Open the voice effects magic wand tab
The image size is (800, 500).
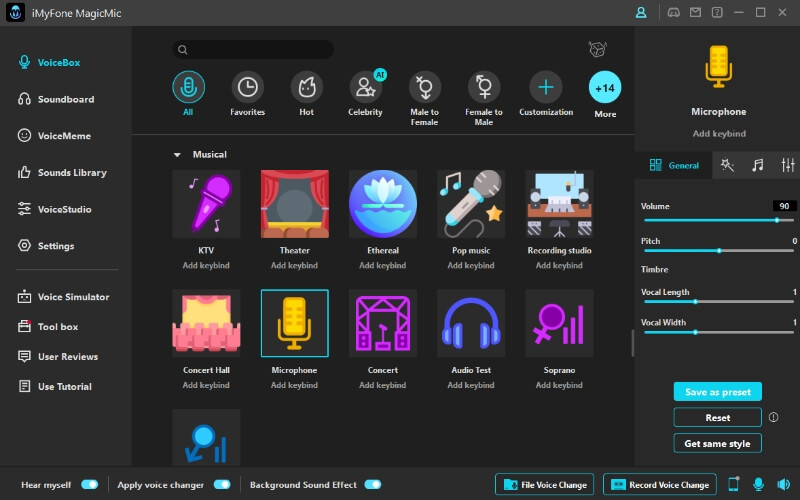tap(727, 165)
